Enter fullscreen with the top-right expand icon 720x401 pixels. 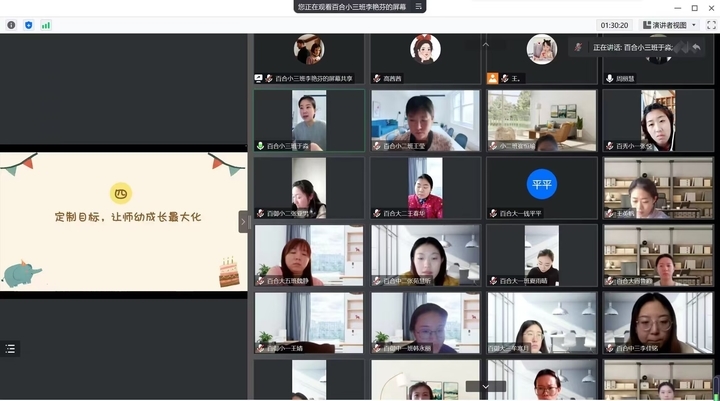tap(711, 25)
